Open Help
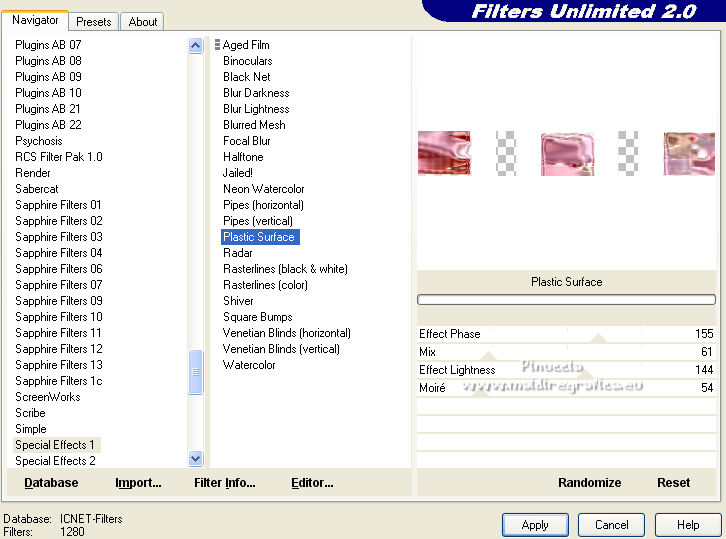Viewport: 726px width, 539px height. click(x=688, y=525)
